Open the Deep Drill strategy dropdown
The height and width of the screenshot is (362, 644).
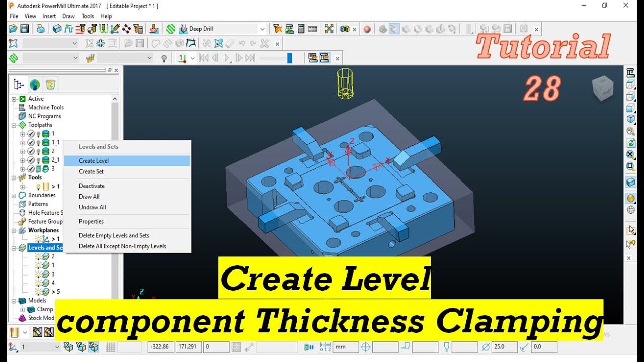pos(262,29)
